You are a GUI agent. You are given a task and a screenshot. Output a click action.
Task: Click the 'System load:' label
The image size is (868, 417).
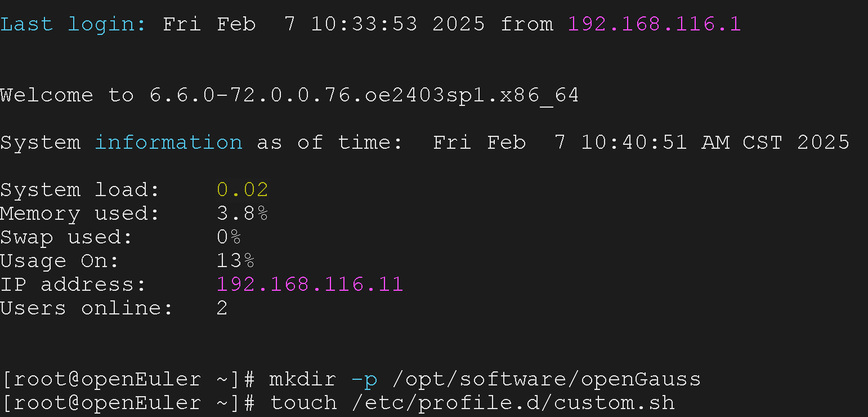coord(79,189)
